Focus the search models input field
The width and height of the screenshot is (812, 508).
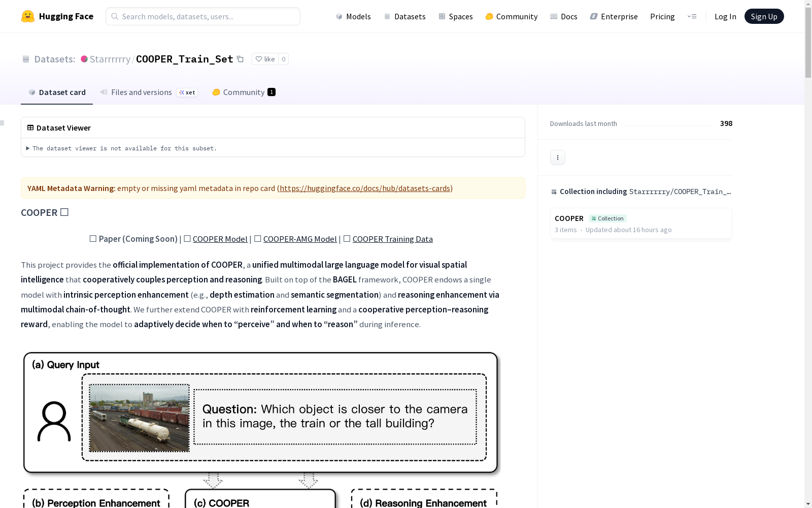[203, 16]
